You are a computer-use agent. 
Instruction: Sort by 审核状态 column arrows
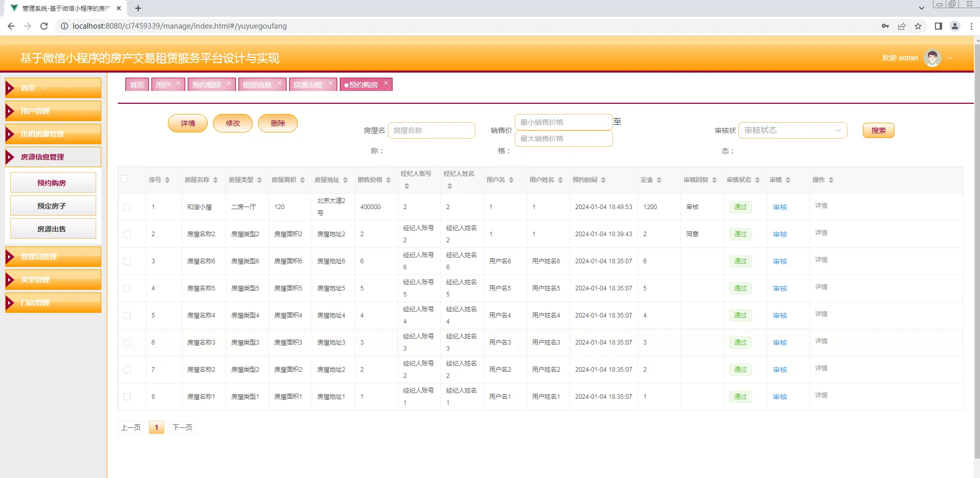point(757,180)
